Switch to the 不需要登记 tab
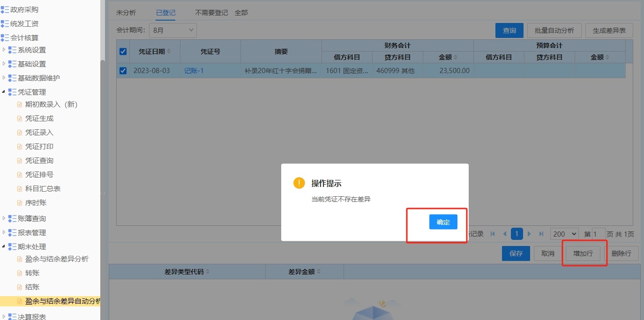The image size is (644, 320). coord(211,13)
